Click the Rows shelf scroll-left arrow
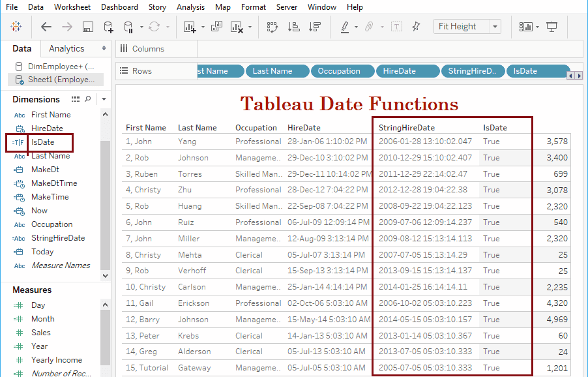This screenshot has height=377, width=588. [x=571, y=76]
